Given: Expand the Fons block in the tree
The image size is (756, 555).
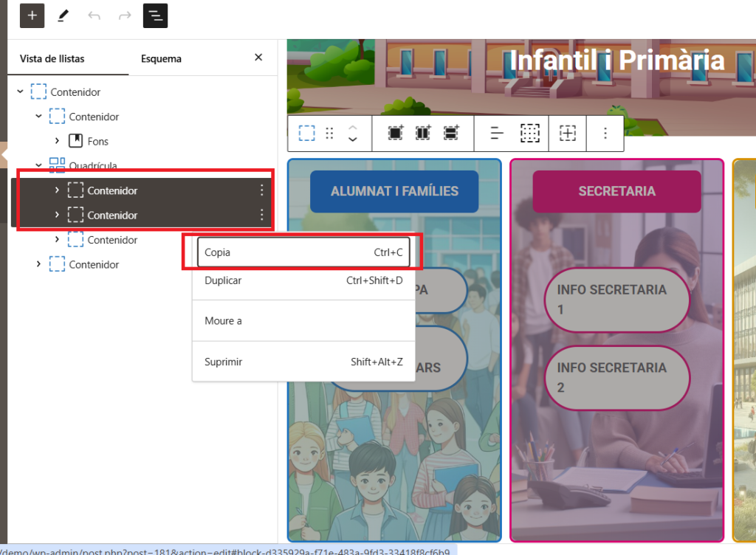Looking at the screenshot, I should click(57, 141).
